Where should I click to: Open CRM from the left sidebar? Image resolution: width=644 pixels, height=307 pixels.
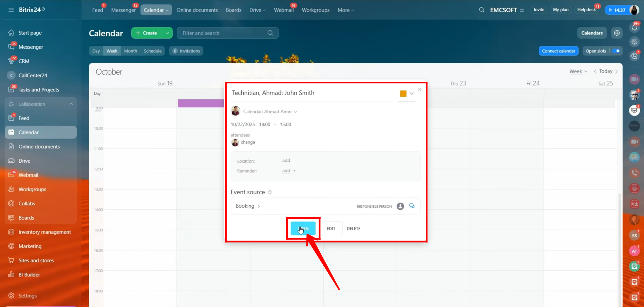pyautogui.click(x=24, y=61)
